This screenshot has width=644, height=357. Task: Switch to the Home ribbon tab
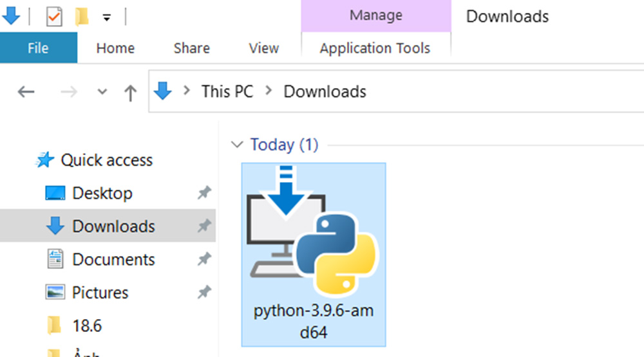tap(115, 48)
